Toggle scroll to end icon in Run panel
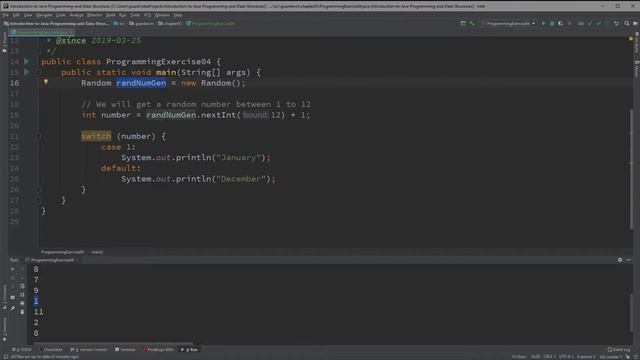 click(22, 294)
